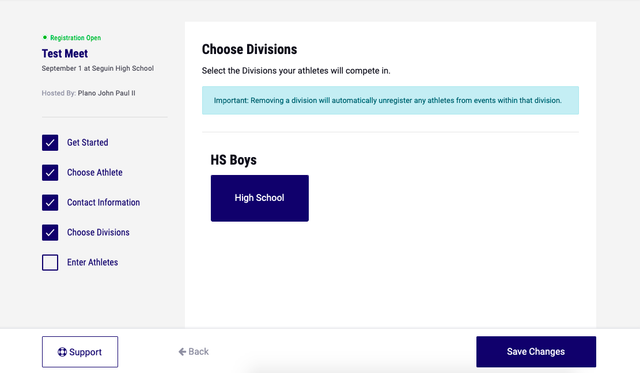
Task: Open the Support button
Action: (80, 352)
